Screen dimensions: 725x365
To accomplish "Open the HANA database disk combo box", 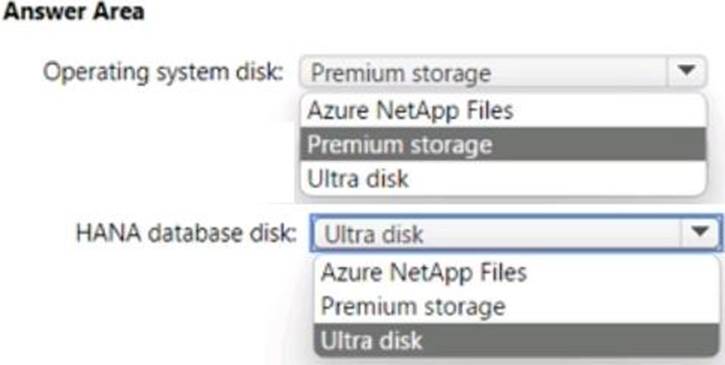I will point(516,233).
